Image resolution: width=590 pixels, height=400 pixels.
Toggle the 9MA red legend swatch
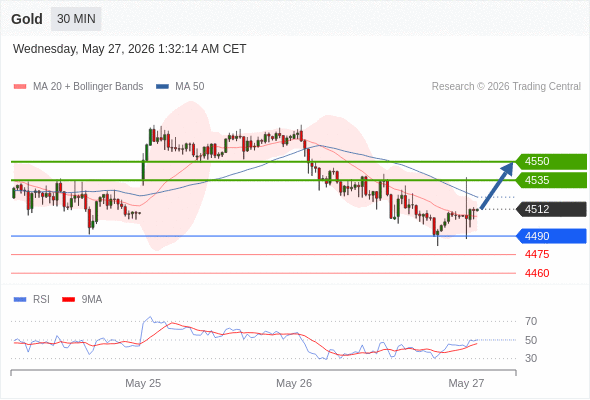click(68, 300)
